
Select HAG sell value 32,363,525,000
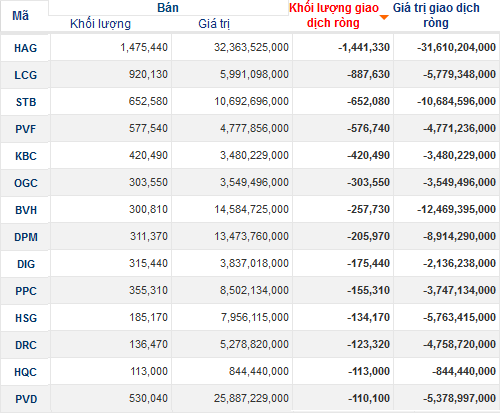tap(251, 47)
